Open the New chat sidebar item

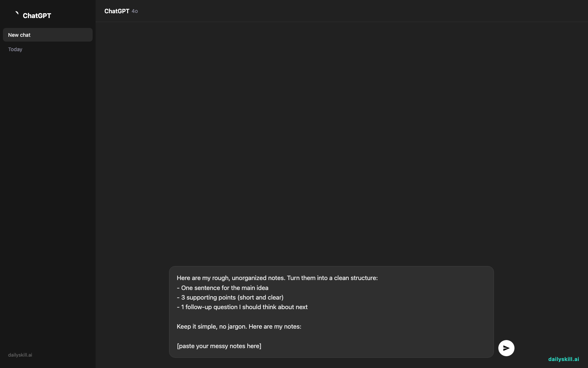(48, 35)
